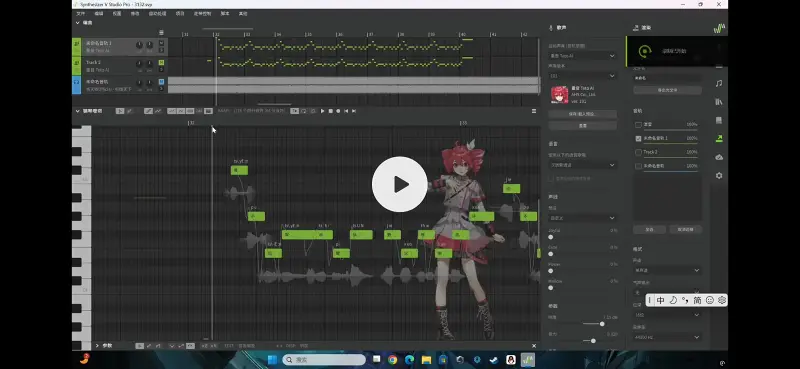
Task: Open the 脚本 menu
Action: click(225, 13)
